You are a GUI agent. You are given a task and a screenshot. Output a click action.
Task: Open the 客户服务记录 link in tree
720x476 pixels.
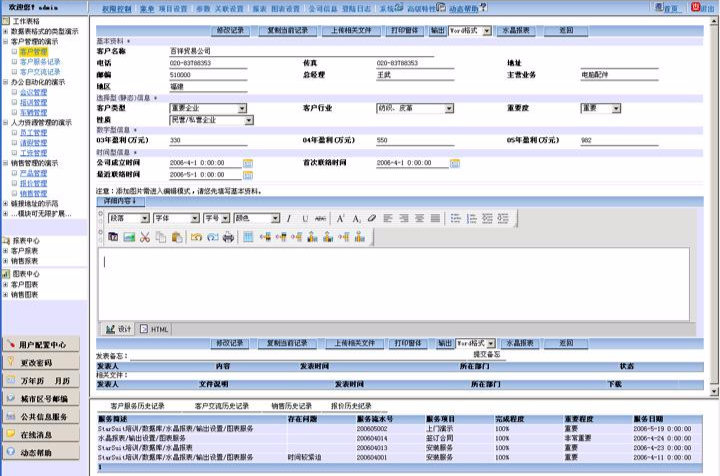[x=40, y=62]
